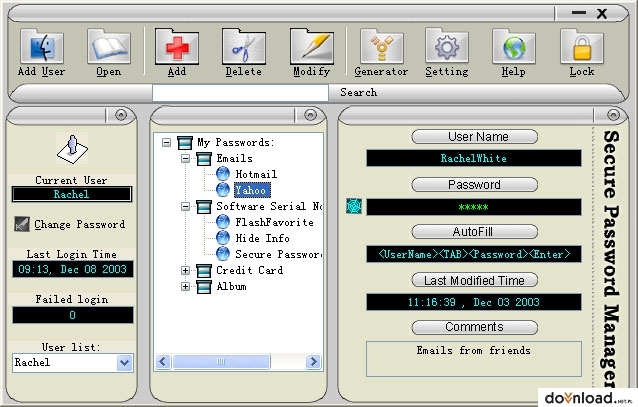
Task: Click the red cross Add icon
Action: 177,46
